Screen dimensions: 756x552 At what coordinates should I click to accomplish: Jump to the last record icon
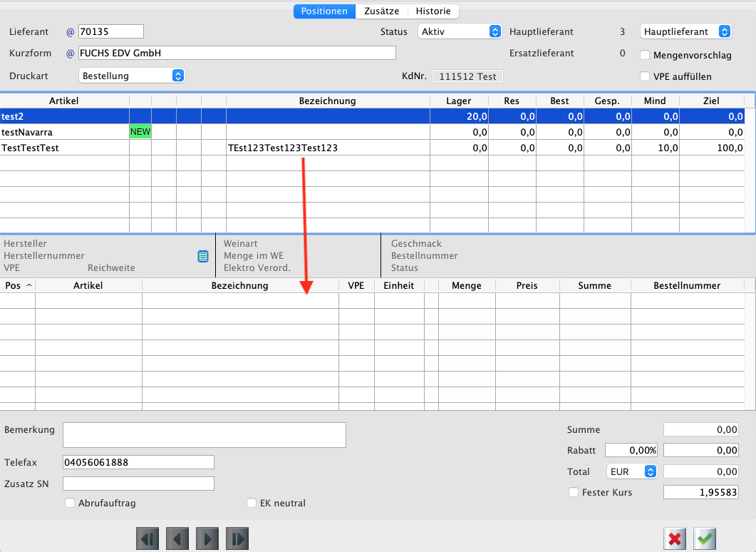[x=237, y=539]
